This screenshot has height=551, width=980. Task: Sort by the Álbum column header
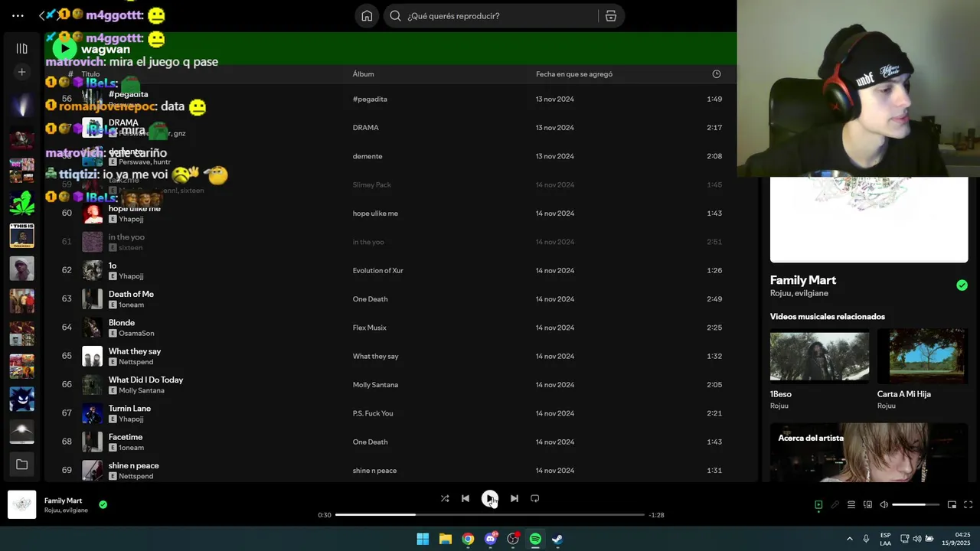coord(364,74)
